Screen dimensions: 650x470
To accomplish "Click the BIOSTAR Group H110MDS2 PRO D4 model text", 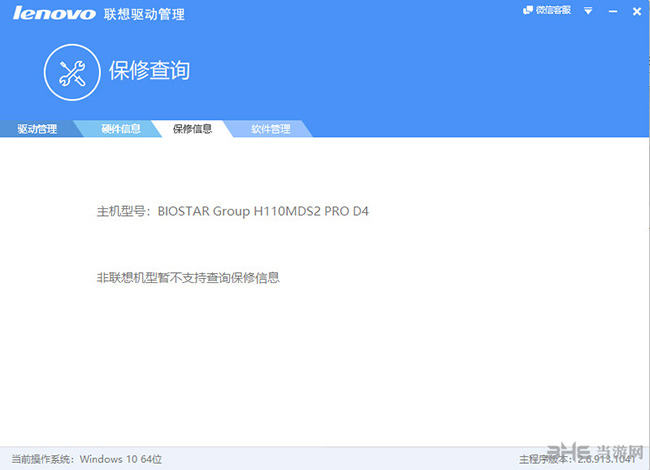I will point(263,211).
